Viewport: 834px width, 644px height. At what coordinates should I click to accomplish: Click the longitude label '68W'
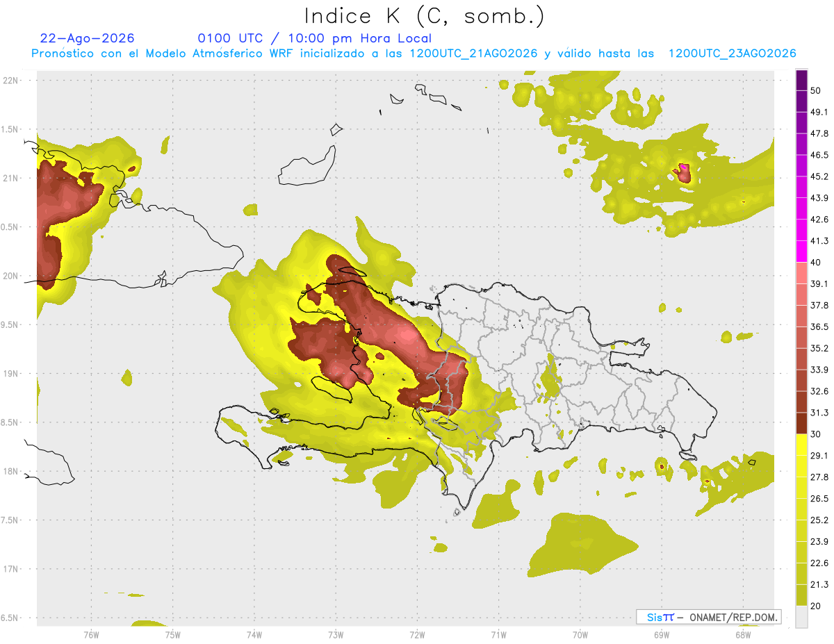[x=743, y=634]
